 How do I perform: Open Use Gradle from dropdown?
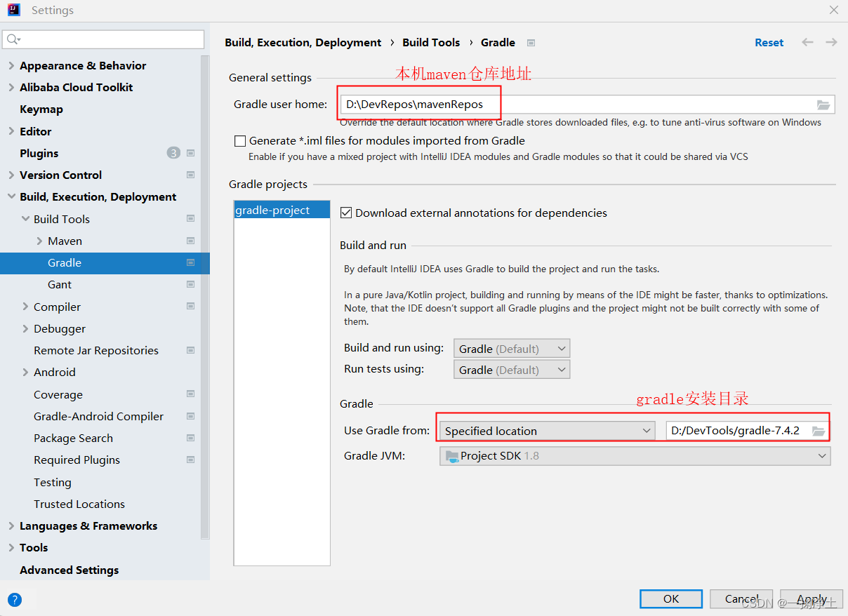point(548,431)
